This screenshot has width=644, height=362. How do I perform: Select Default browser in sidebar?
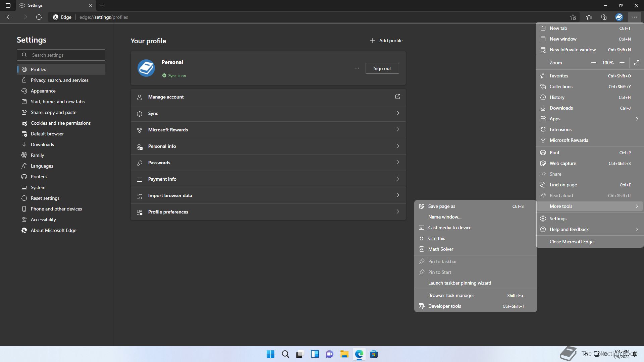coord(61,134)
